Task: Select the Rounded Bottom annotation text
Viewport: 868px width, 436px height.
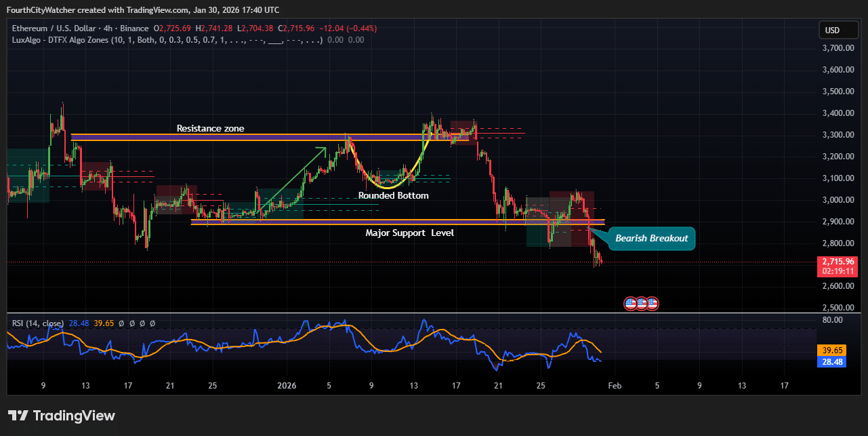Action: [x=393, y=195]
